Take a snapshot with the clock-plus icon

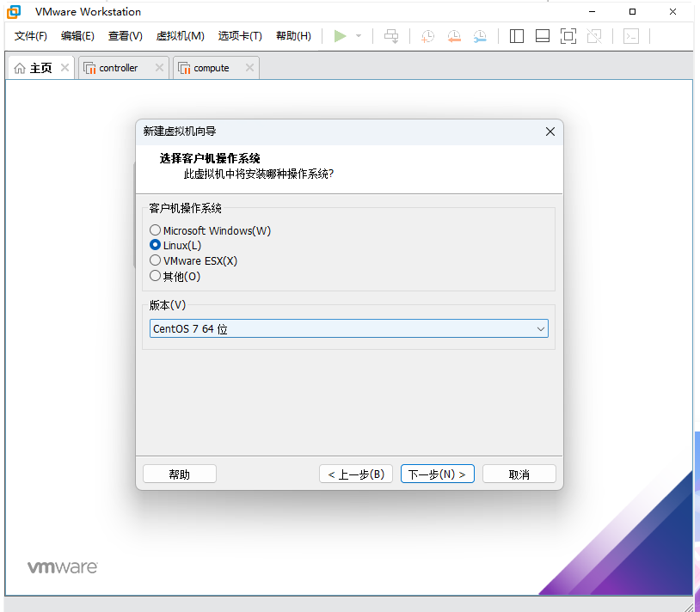(427, 36)
